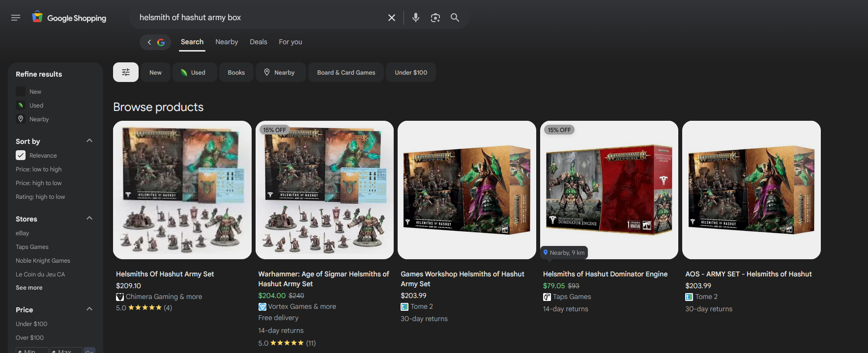Toggle the Relevance sort checkbox

21,155
